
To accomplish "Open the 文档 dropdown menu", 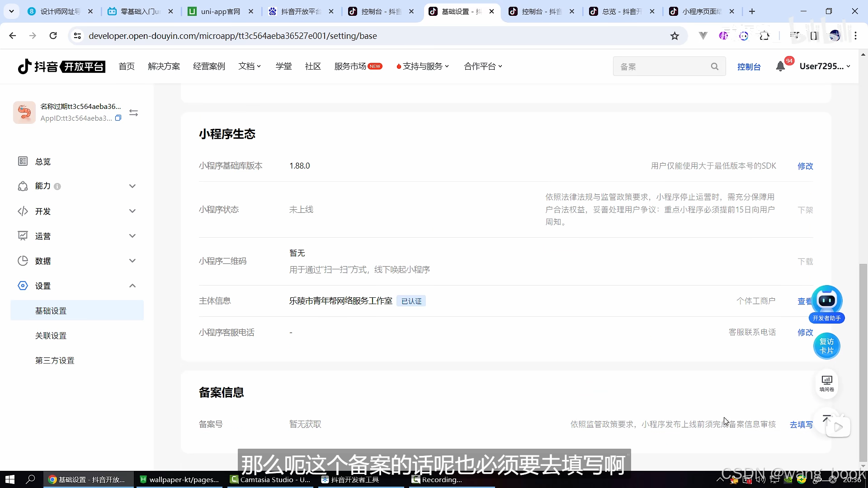I will pos(250,66).
